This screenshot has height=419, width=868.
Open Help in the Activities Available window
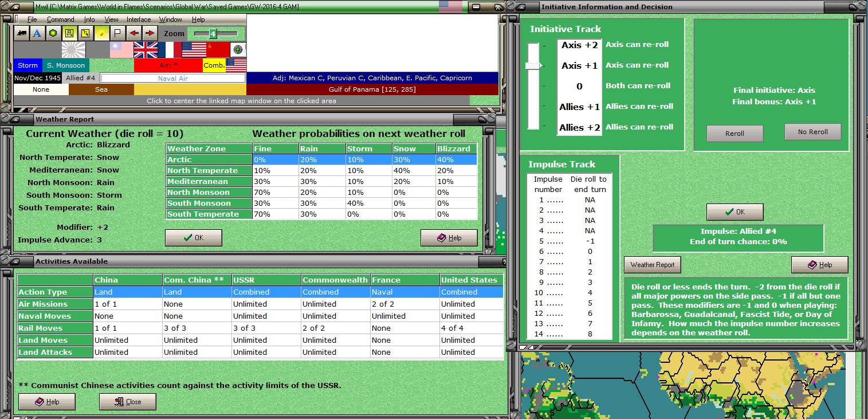pos(47,402)
